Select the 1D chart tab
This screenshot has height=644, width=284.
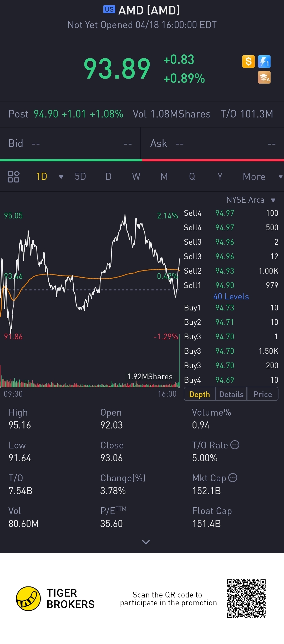point(42,177)
